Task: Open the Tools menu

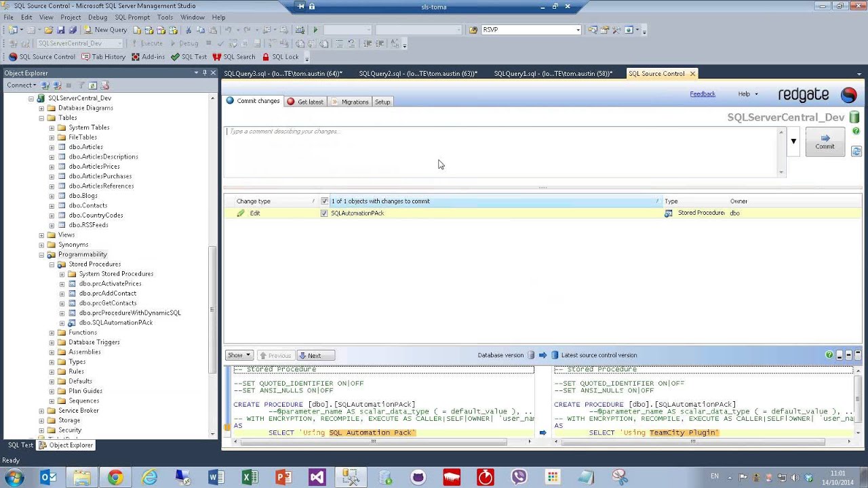Action: (165, 17)
